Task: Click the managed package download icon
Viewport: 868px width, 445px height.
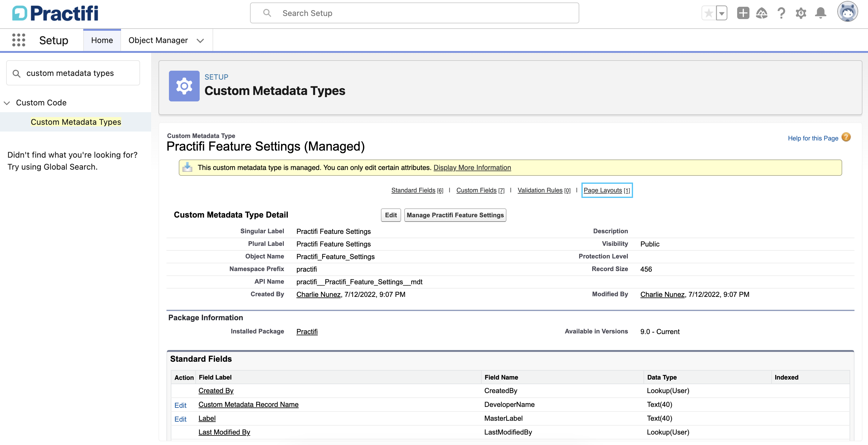Action: 187,167
